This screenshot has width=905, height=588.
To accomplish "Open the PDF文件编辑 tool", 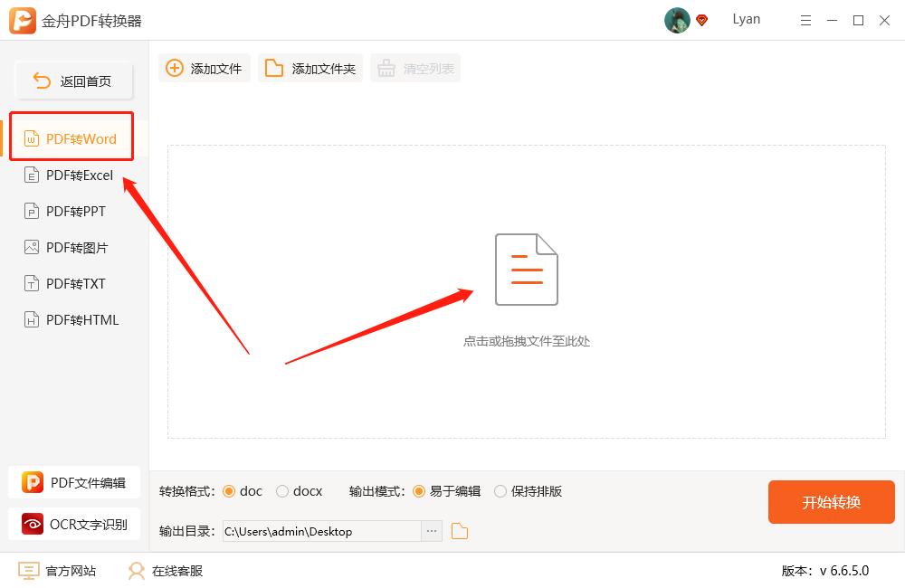I will 74,482.
